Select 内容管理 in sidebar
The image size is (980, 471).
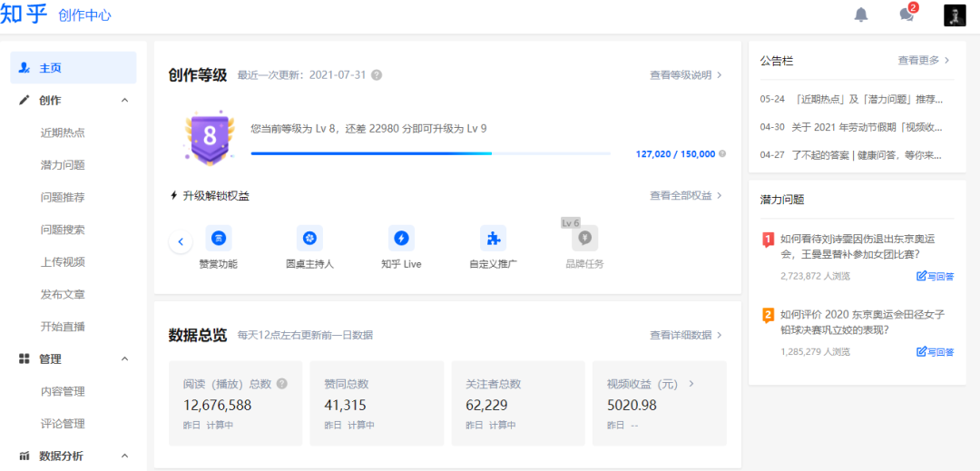[x=63, y=392]
